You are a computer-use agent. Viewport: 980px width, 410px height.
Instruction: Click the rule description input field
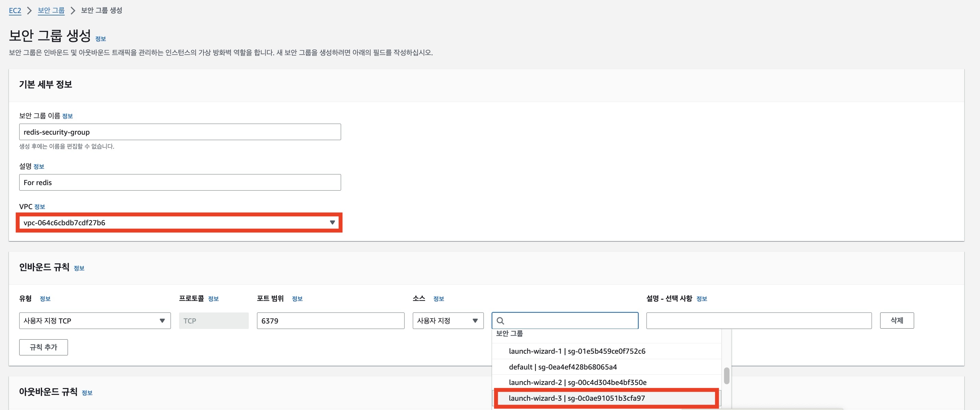tap(759, 320)
